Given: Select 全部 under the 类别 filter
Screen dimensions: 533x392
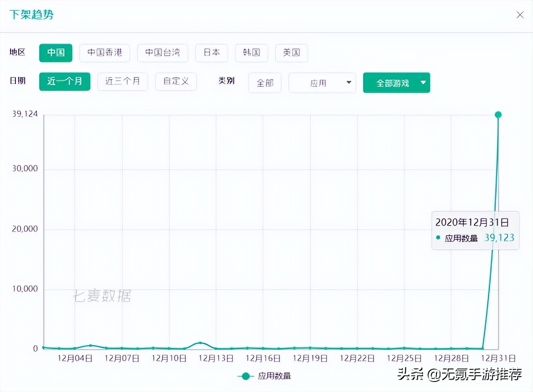Looking at the screenshot, I should 264,83.
